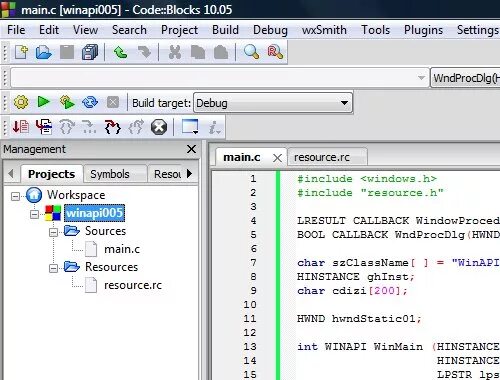Image resolution: width=500 pixels, height=380 pixels.
Task: Collapse the winapi005 project node
Action: pos(34,214)
